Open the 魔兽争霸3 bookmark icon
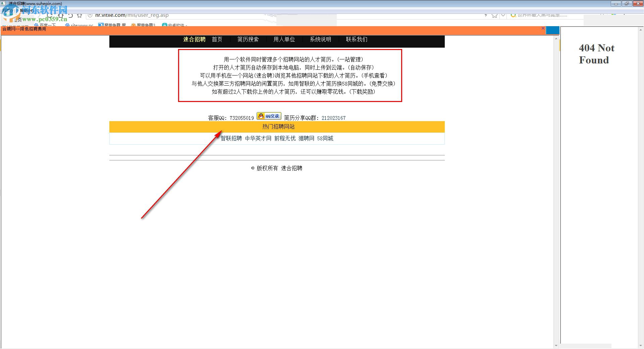 click(133, 25)
